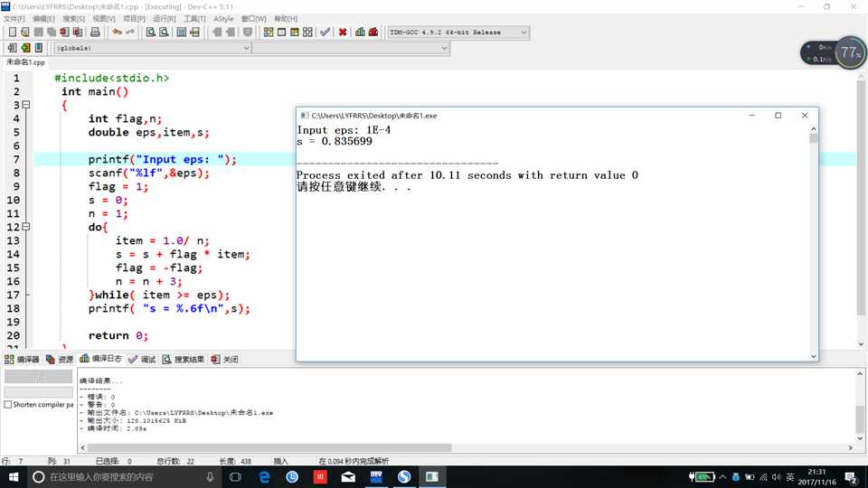Open the Mail app from the taskbar
The width and height of the screenshot is (868, 488).
(348, 477)
